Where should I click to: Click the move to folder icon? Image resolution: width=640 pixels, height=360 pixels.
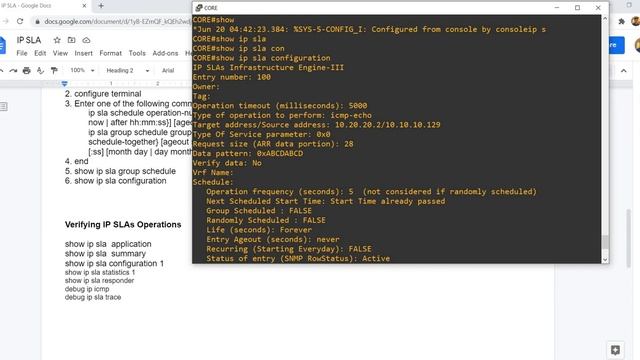tap(71, 40)
